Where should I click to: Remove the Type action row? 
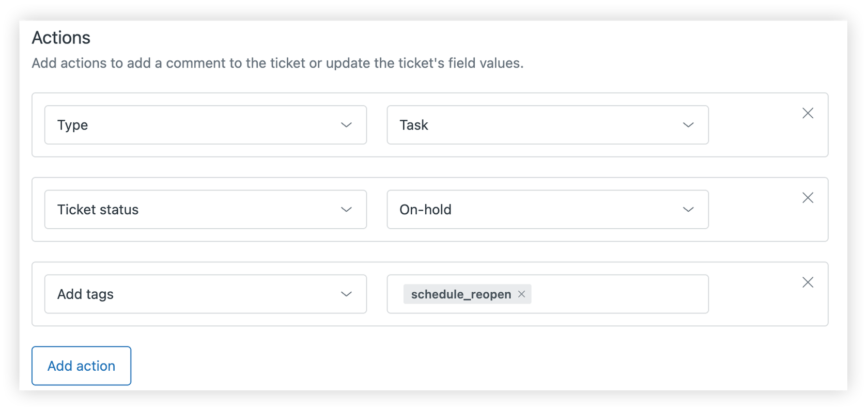[808, 113]
